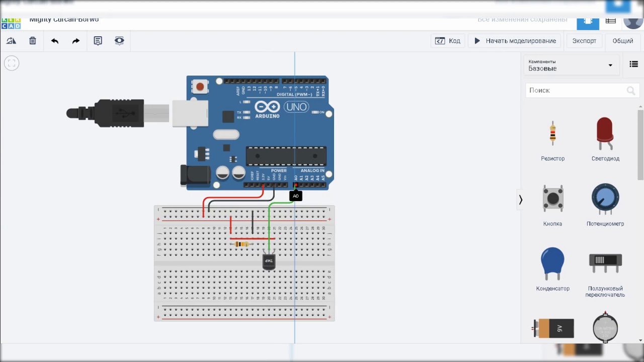Toggle notes visibility eye icon
Viewport: 644px width, 362px height.
pos(119,41)
